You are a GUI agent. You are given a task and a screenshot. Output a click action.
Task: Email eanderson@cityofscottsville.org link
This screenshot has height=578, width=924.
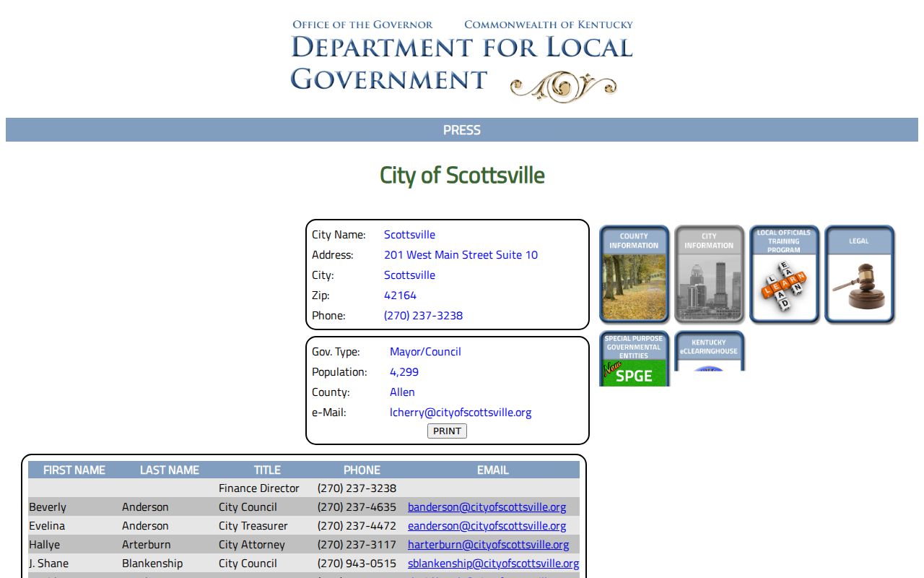click(487, 526)
